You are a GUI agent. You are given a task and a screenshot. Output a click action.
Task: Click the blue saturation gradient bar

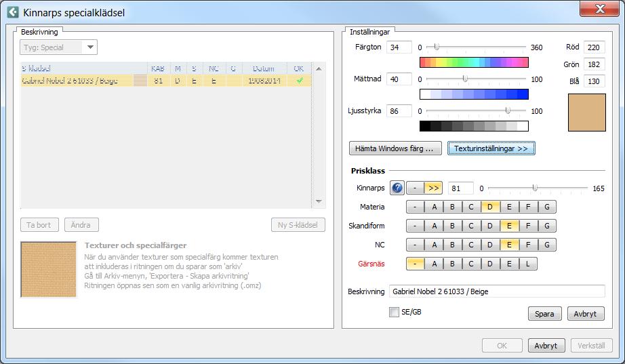point(474,94)
